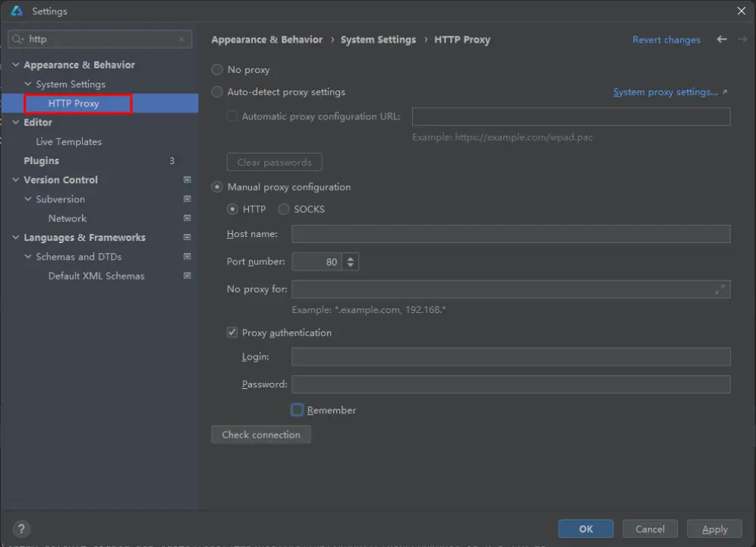
Task: Open the Plugins settings page
Action: pyautogui.click(x=41, y=161)
